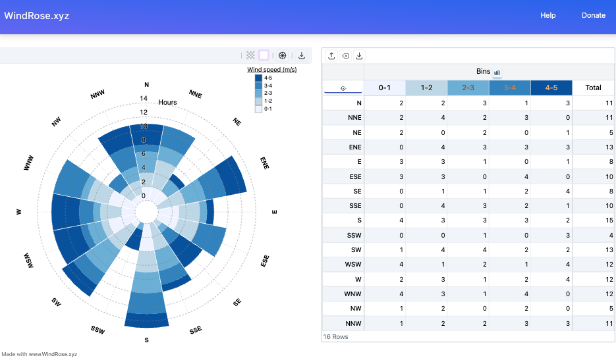Screen dimensions: 616x364
Task: Open the Help page
Action: point(547,15)
